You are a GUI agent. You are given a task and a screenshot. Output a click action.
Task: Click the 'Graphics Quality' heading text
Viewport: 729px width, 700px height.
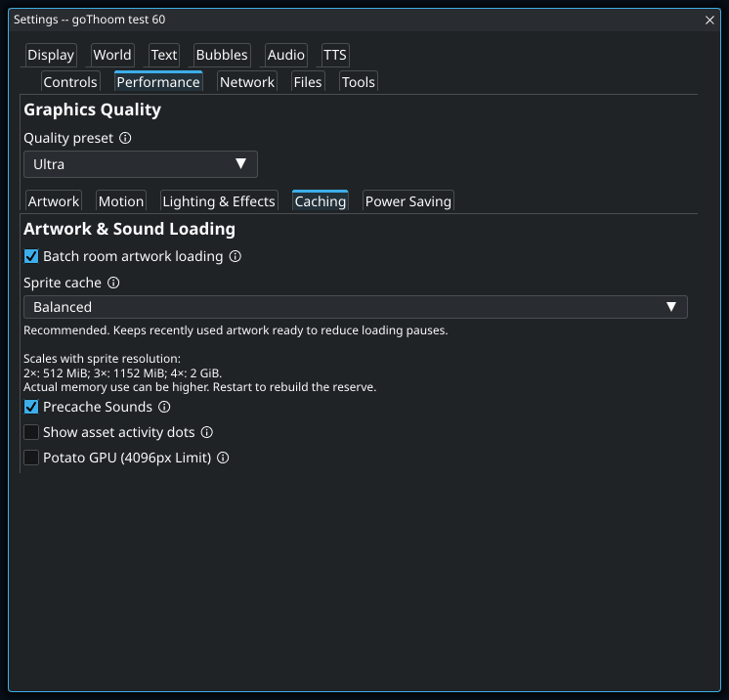(x=92, y=109)
